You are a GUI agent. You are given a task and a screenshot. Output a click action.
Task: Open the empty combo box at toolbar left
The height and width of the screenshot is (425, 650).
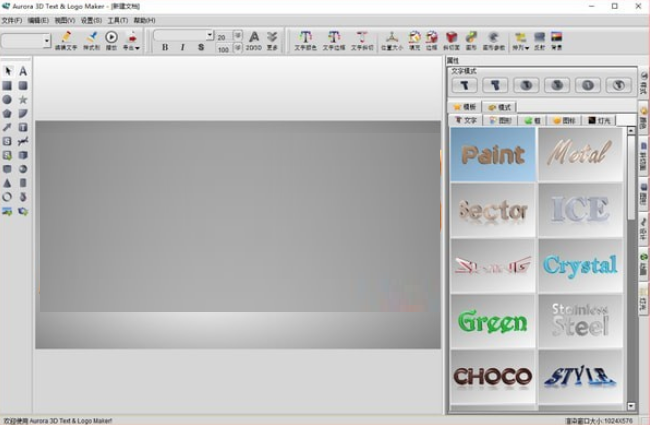(x=46, y=41)
